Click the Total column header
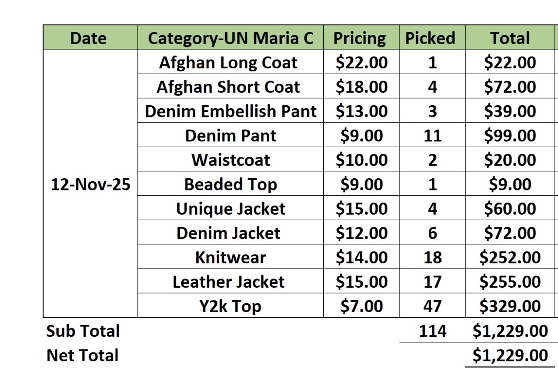 [x=510, y=38]
